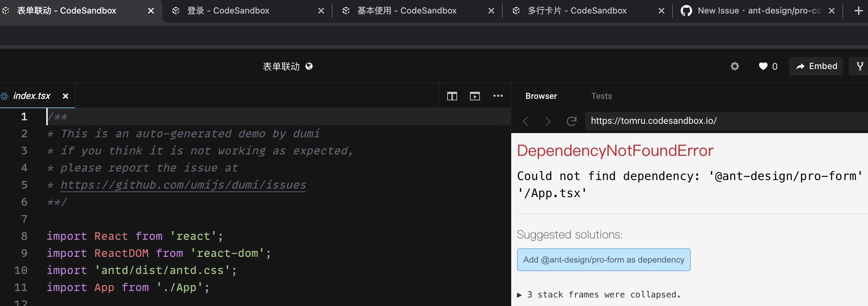This screenshot has width=868, height=306.
Task: Click './App' import path on line 11
Action: [x=180, y=287]
